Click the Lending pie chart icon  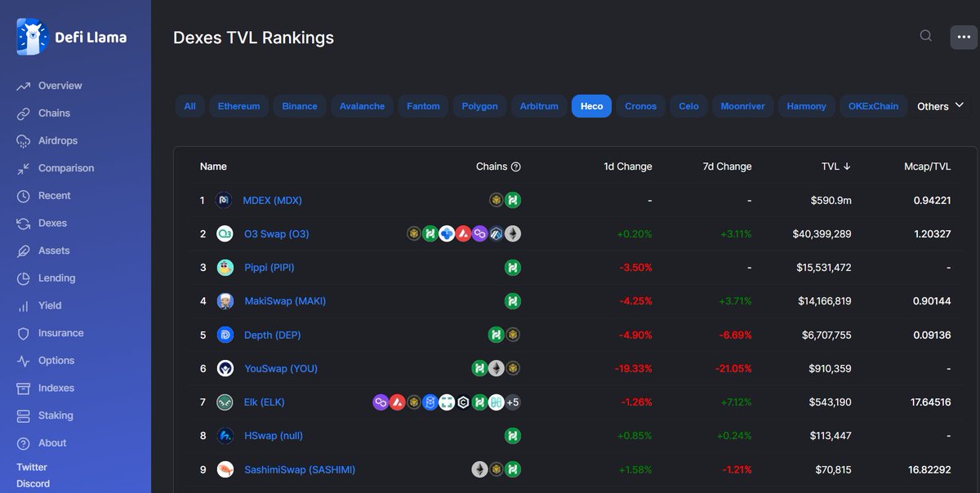pyautogui.click(x=24, y=278)
